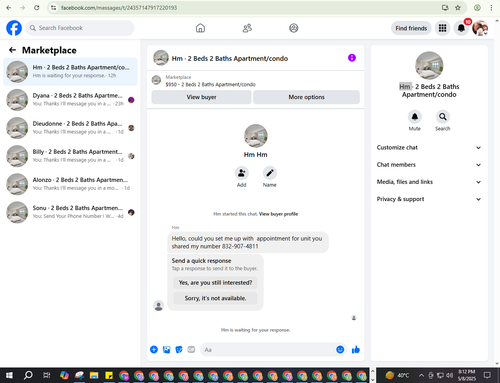Screen dimensions: 500x383
Task: Click the $950 Marketplace listing line
Action: [x=211, y=85]
